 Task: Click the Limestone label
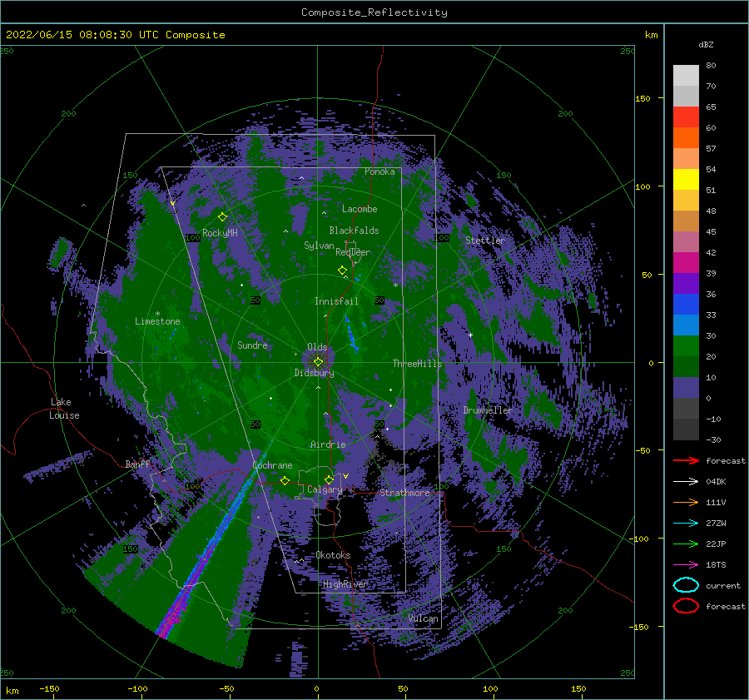tap(157, 321)
